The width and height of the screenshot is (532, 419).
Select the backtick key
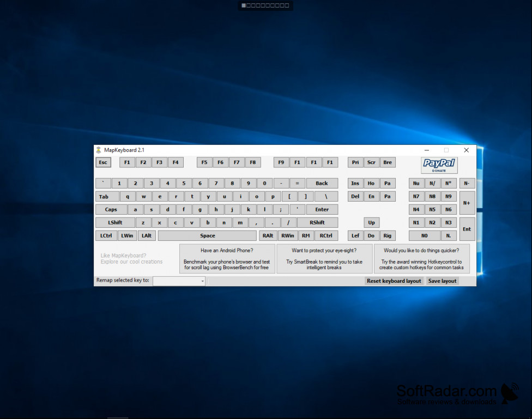coord(103,183)
